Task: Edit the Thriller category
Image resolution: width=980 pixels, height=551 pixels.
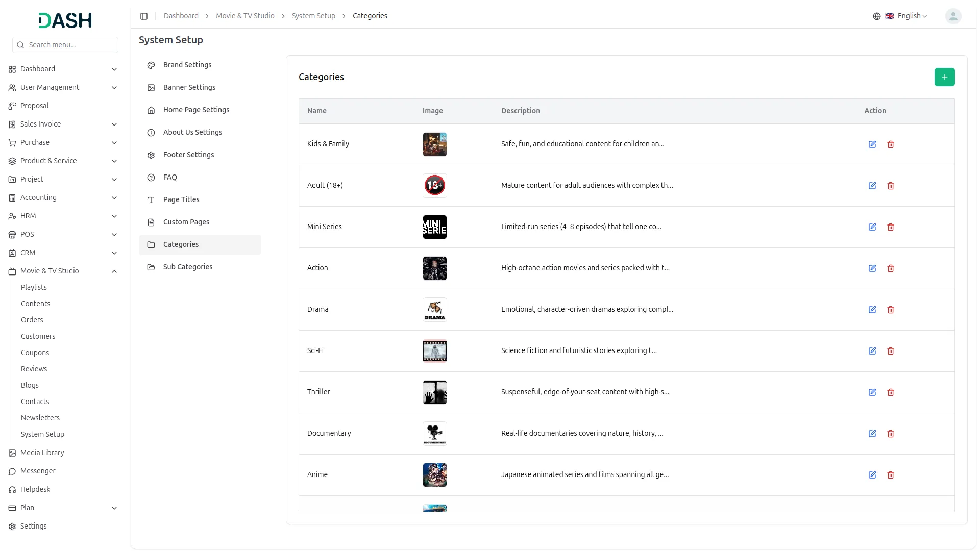Action: (872, 392)
